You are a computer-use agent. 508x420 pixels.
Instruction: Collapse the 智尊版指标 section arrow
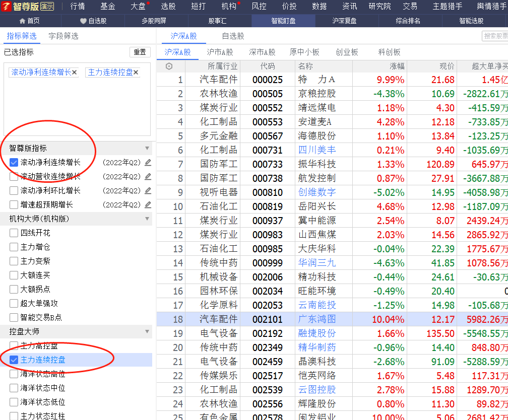point(147,149)
